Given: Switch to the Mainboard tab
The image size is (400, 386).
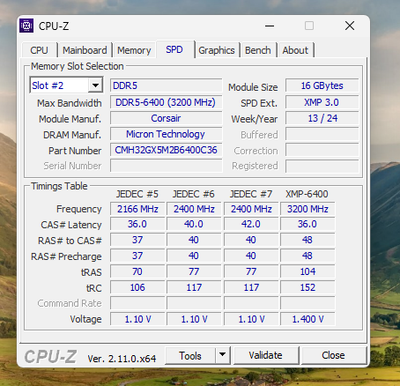Looking at the screenshot, I should click(x=85, y=50).
